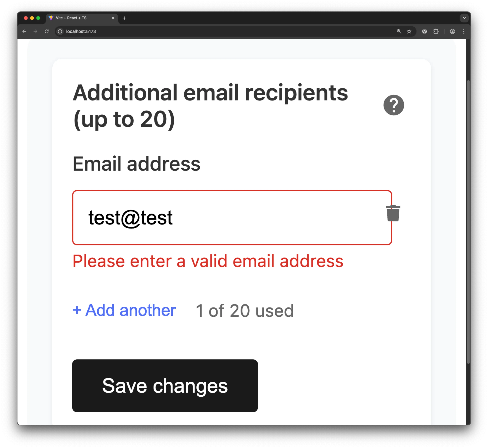This screenshot has height=448, width=488.
Task: Click the help question mark icon
Action: coord(394,105)
